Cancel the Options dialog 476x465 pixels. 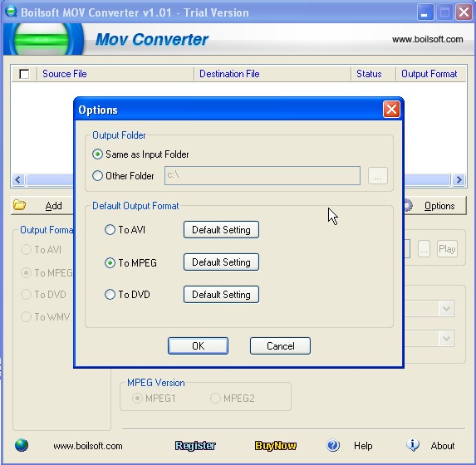tap(280, 345)
